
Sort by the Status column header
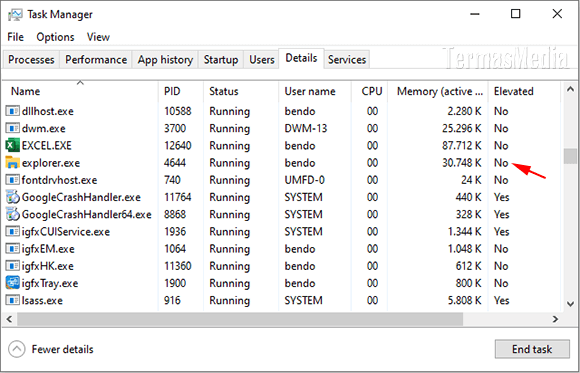[x=240, y=91]
